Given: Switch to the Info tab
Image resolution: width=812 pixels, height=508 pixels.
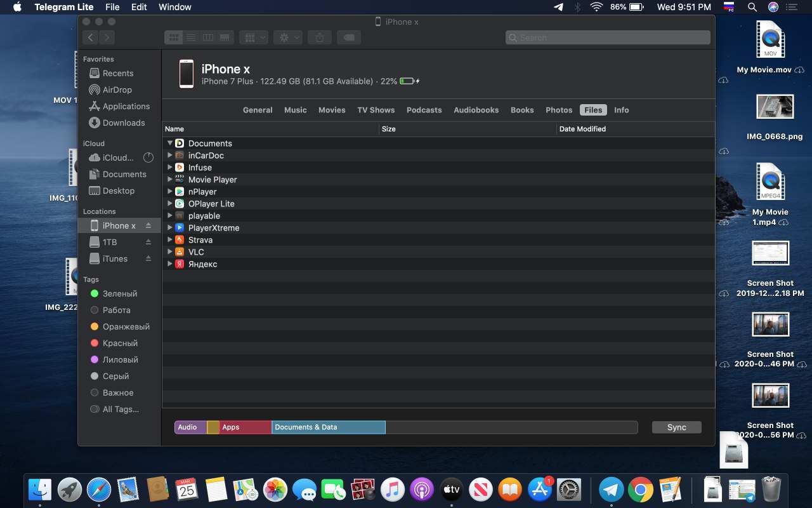Looking at the screenshot, I should [621, 110].
